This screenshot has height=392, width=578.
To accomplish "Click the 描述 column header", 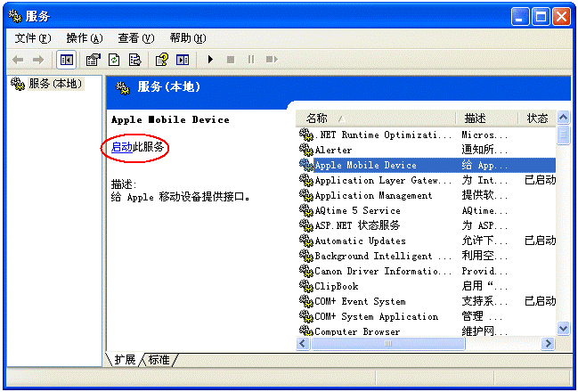I will tap(475, 118).
